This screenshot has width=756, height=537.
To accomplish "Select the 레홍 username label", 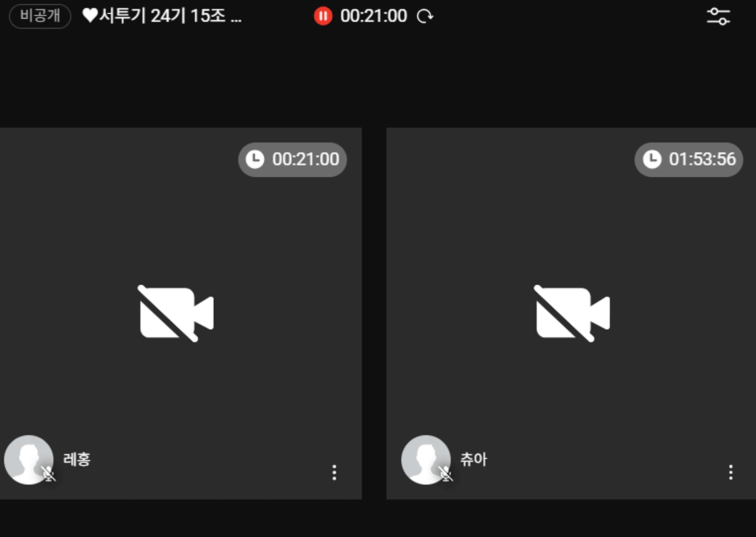I will click(77, 459).
